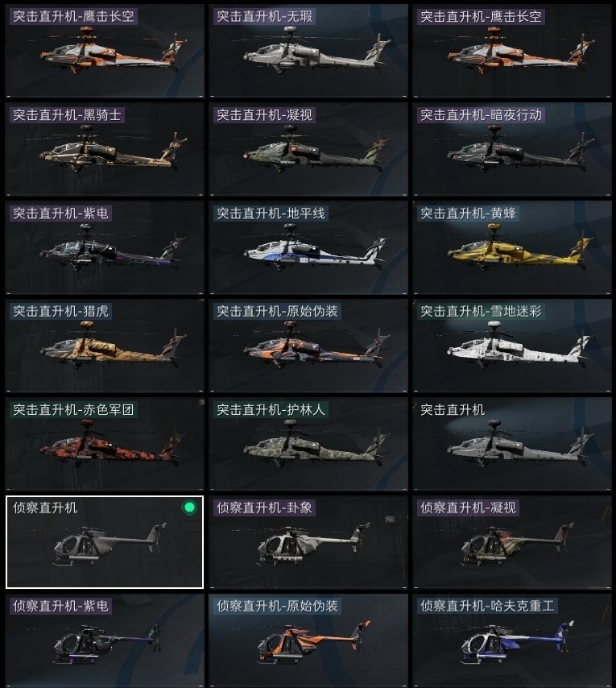Choose the 侦察直升机-凝视 skin
Viewport: 616px width, 688px height.
click(512, 542)
